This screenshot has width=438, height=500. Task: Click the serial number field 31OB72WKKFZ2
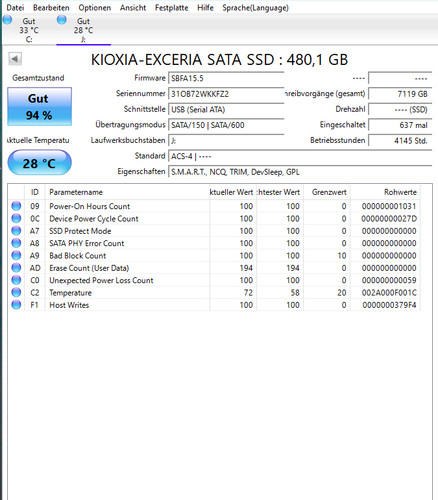click(226, 94)
